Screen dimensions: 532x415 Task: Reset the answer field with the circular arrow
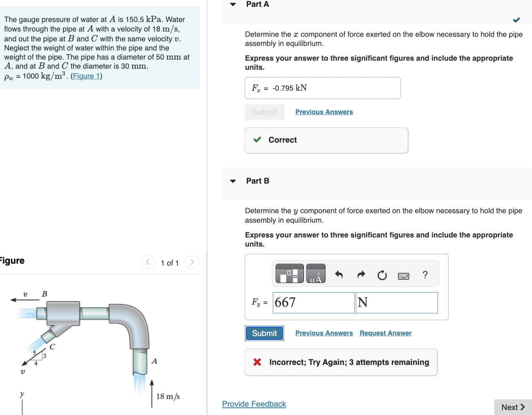pos(382,275)
